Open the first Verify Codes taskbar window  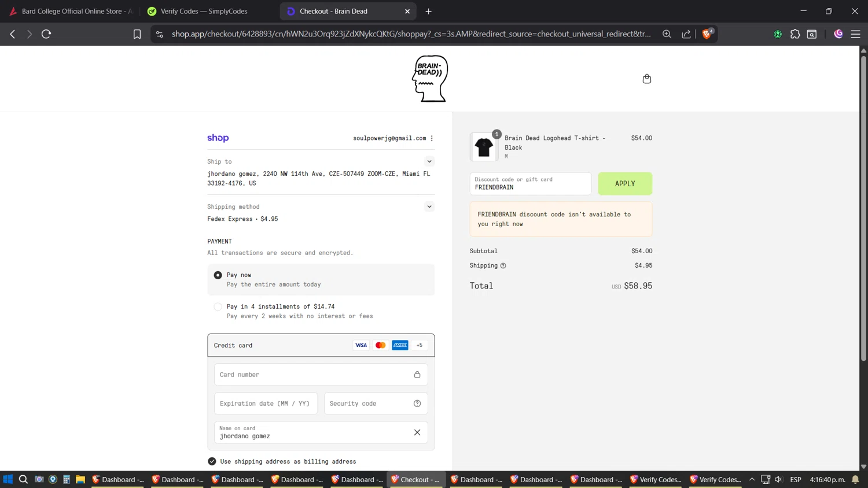point(656,479)
